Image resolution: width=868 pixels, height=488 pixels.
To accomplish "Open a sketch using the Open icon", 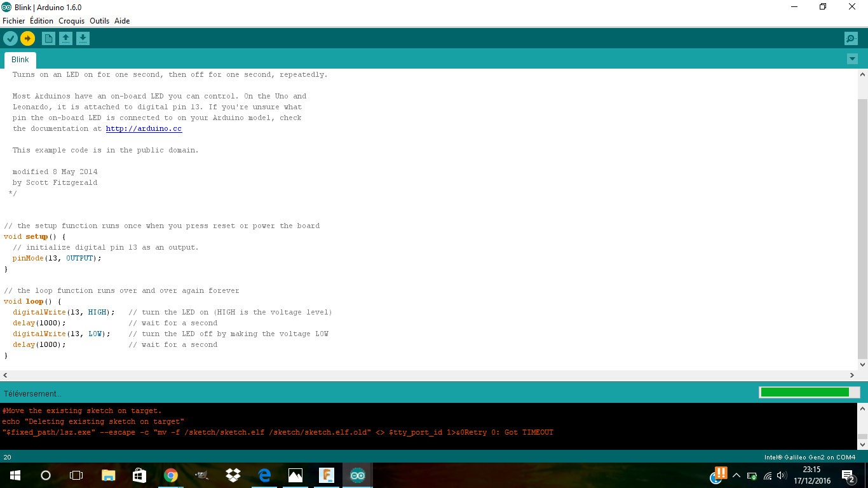I will tap(65, 39).
